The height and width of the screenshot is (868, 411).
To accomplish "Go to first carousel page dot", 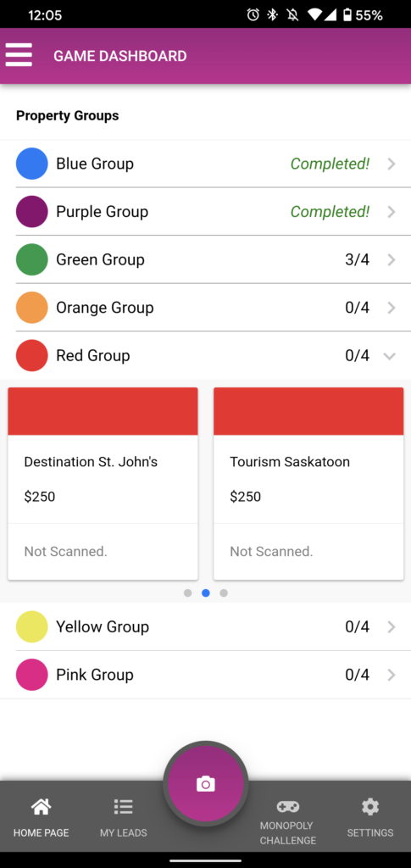I will point(187,593).
